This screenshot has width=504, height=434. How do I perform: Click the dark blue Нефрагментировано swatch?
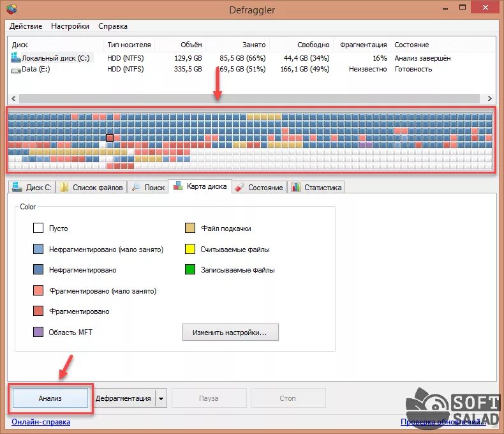[38, 269]
